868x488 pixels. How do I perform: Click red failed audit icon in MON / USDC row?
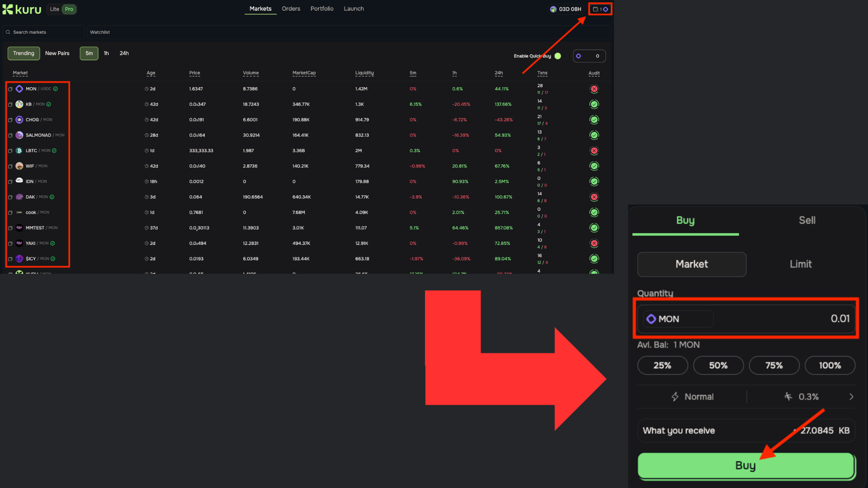tap(594, 89)
